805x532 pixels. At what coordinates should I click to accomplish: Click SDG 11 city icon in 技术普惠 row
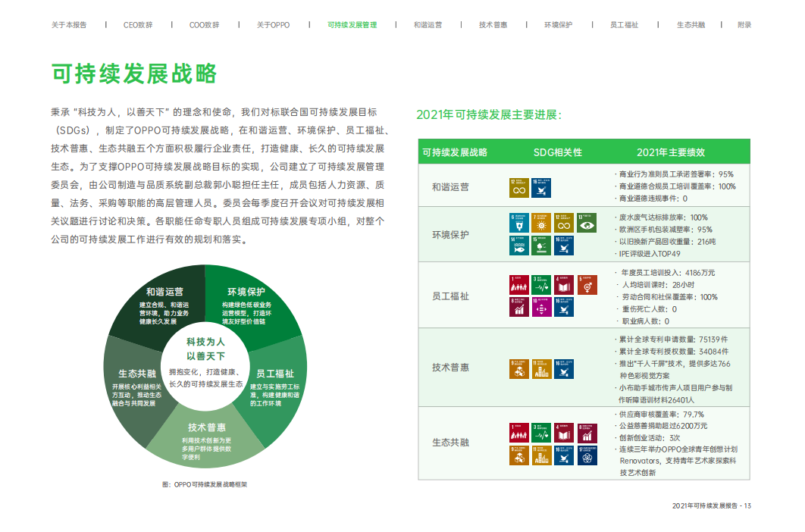coord(541,369)
